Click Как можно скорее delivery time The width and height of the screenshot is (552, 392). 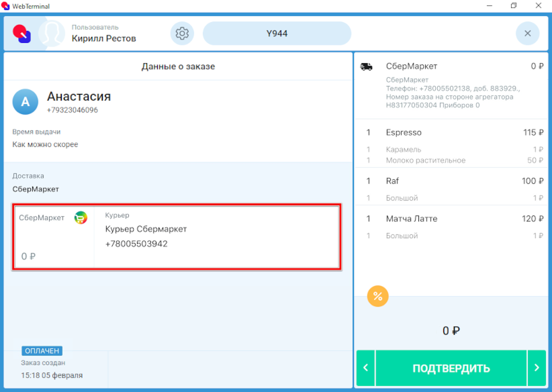(x=45, y=144)
